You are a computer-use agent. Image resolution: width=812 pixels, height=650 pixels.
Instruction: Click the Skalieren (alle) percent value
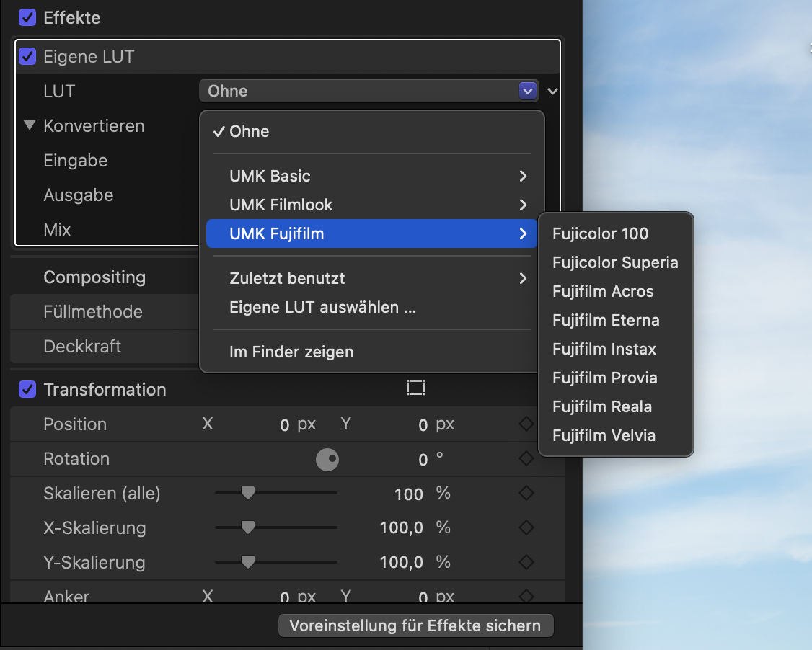tap(409, 494)
